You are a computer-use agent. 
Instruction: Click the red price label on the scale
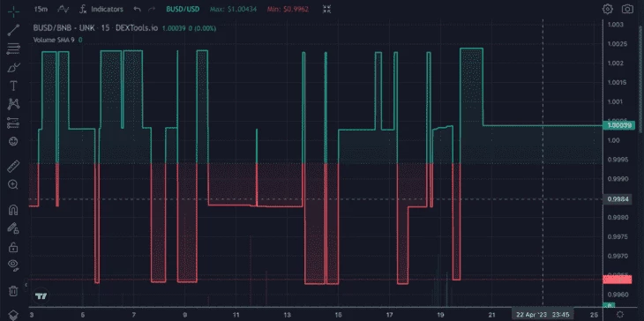click(617, 280)
